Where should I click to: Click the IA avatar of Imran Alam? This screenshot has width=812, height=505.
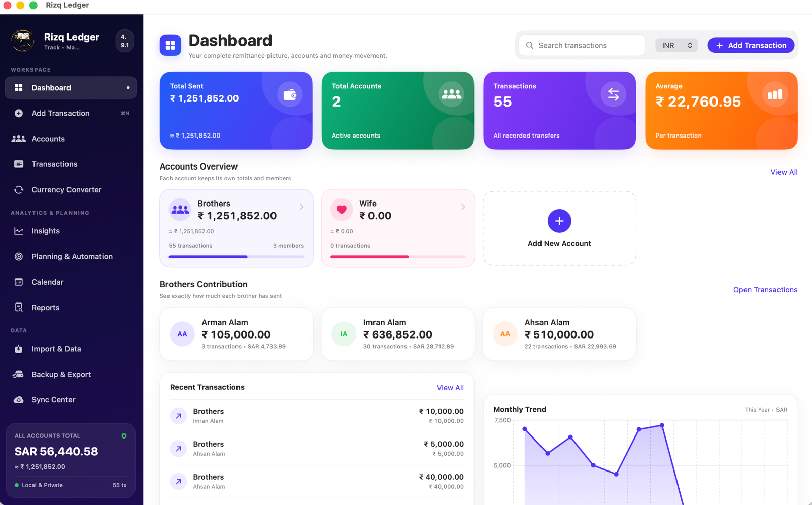click(344, 334)
